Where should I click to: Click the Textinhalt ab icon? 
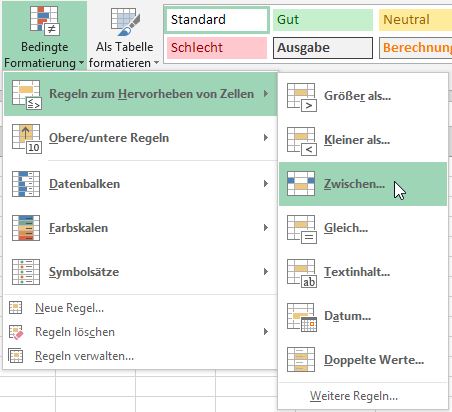click(x=302, y=273)
